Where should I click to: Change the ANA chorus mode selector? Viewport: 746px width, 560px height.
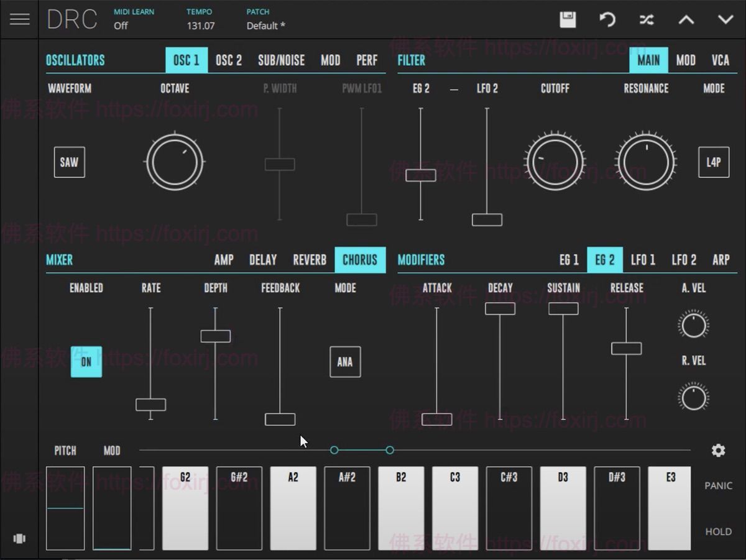pos(344,362)
